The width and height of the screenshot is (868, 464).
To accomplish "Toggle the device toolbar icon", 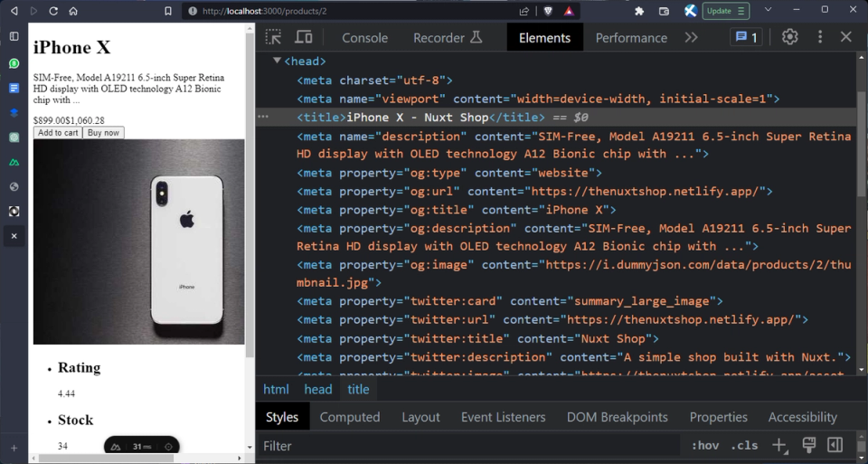I will tap(304, 37).
